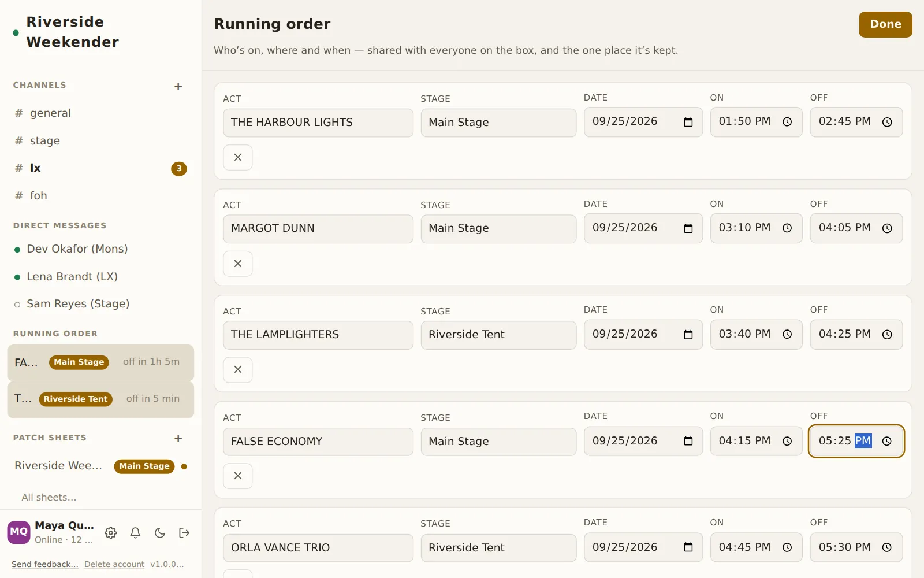Remove FALSE ECONOMY act row
924x578 pixels.
point(238,476)
